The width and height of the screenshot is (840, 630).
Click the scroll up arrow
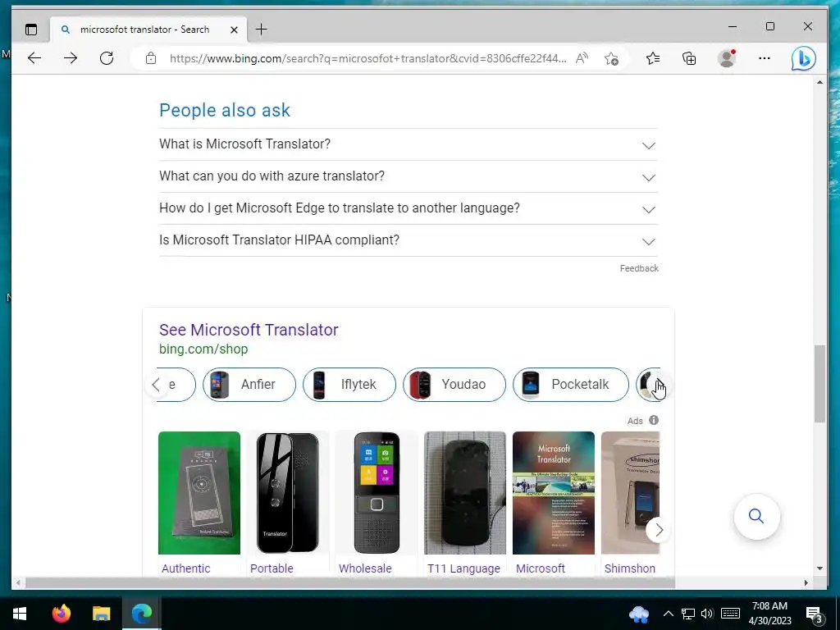point(819,83)
